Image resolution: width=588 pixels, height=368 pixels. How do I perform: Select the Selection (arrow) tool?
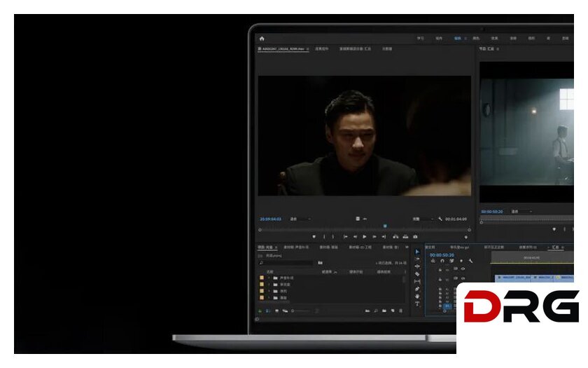417,252
